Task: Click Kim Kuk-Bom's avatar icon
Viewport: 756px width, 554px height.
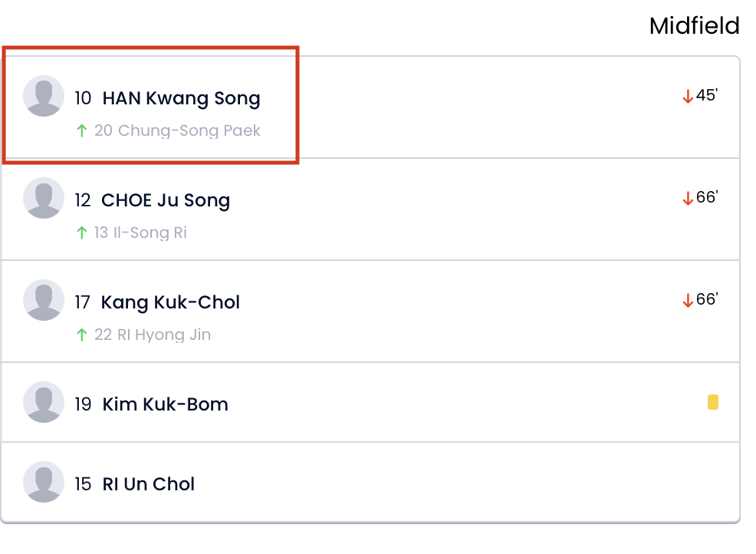Action: 44,402
